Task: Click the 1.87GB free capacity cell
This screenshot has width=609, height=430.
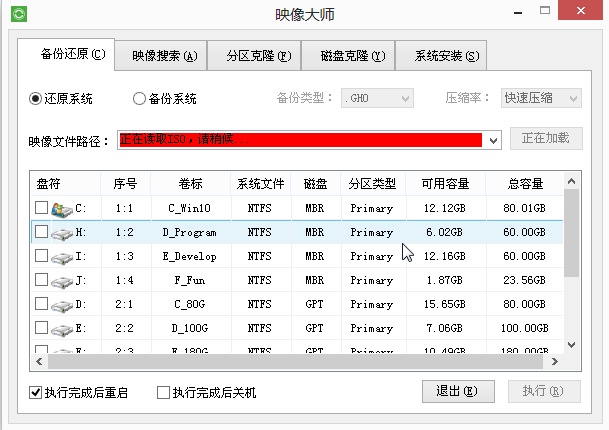Action: pyautogui.click(x=445, y=280)
